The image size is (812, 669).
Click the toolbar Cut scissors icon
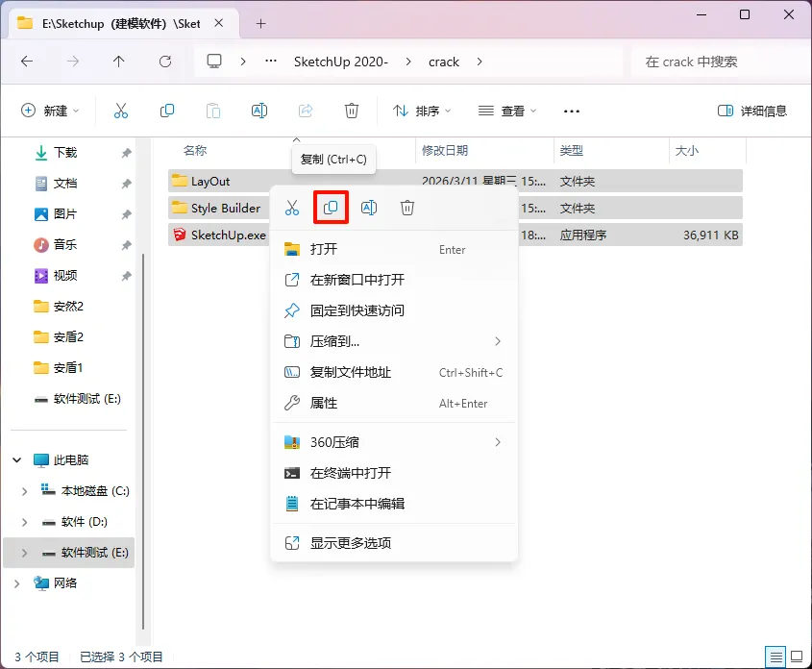pos(121,111)
